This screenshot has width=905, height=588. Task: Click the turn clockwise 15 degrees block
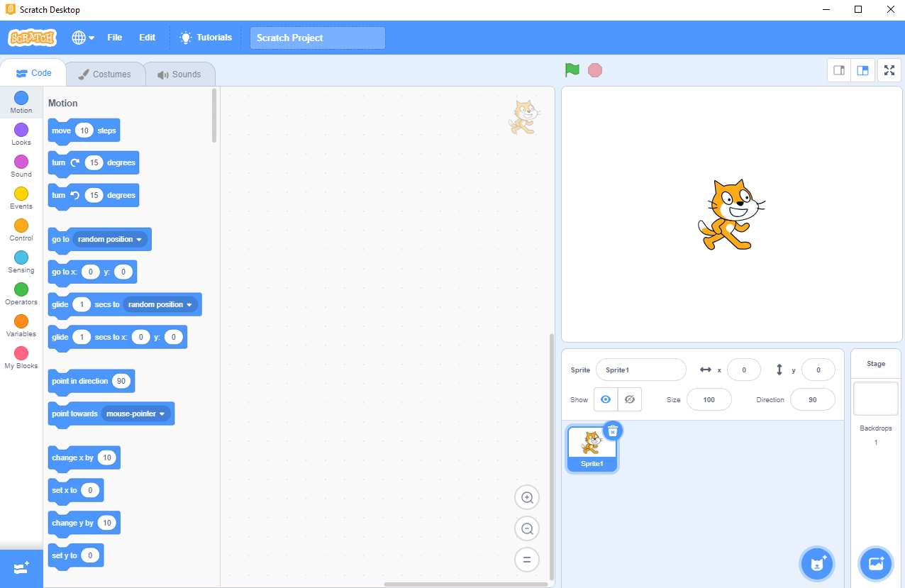[94, 163]
